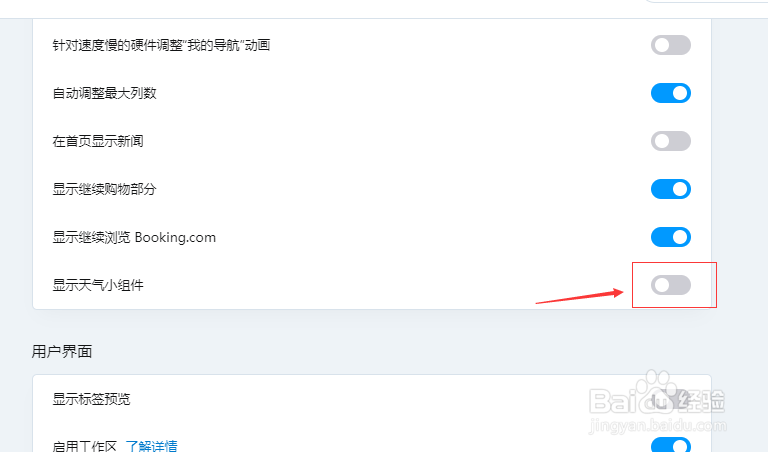Disable the 显示继续购物部分 switch
The width and height of the screenshot is (768, 452).
pyautogui.click(x=671, y=189)
